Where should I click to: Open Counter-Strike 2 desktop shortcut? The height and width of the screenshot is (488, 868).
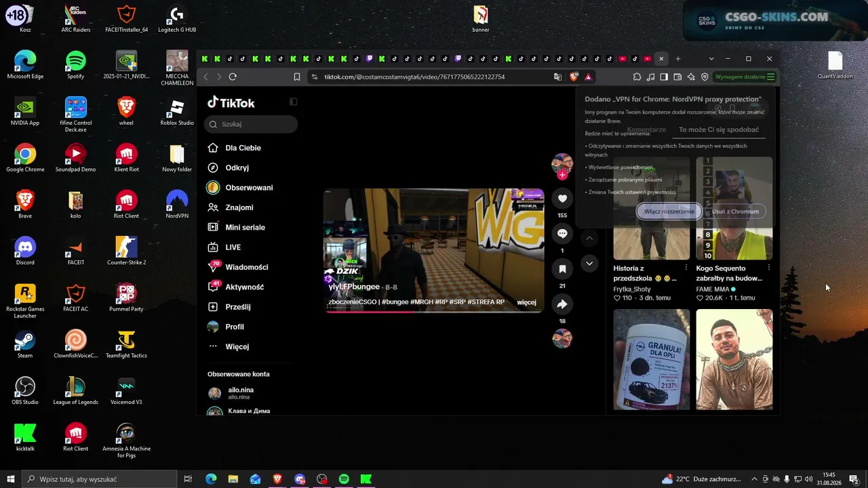tap(126, 250)
